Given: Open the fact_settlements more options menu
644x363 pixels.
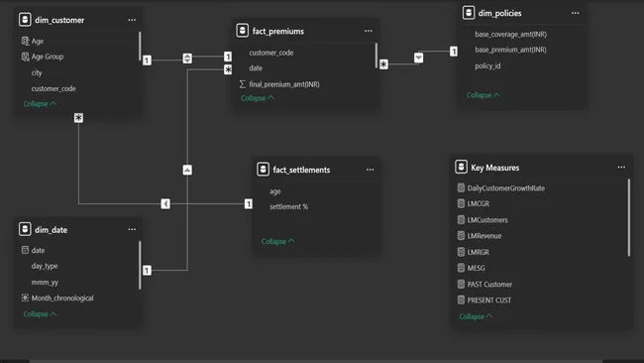Looking at the screenshot, I should click(x=371, y=170).
